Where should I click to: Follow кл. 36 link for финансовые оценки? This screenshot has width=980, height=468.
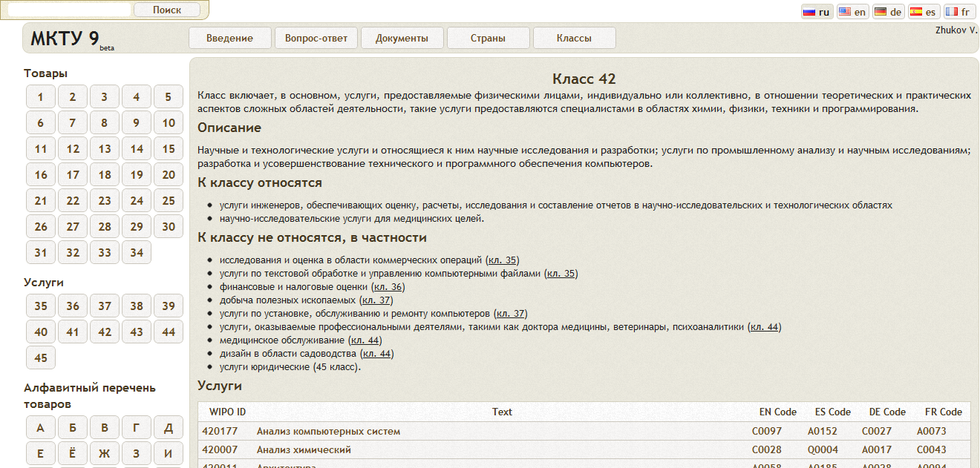388,287
